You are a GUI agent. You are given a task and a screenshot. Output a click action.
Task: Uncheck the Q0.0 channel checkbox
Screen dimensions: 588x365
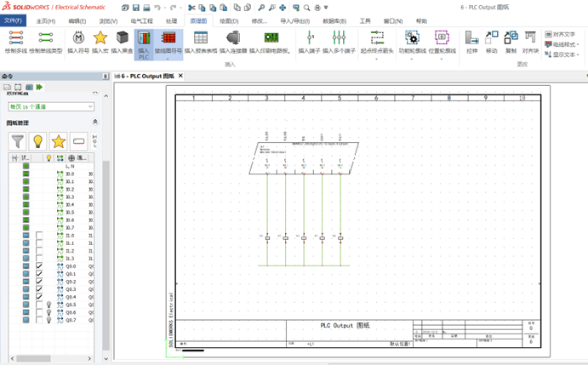click(x=39, y=266)
